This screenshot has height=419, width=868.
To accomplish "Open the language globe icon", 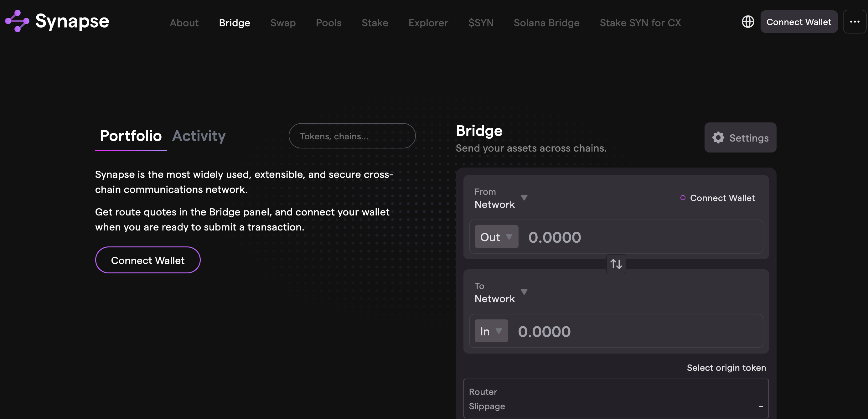I will pos(748,22).
